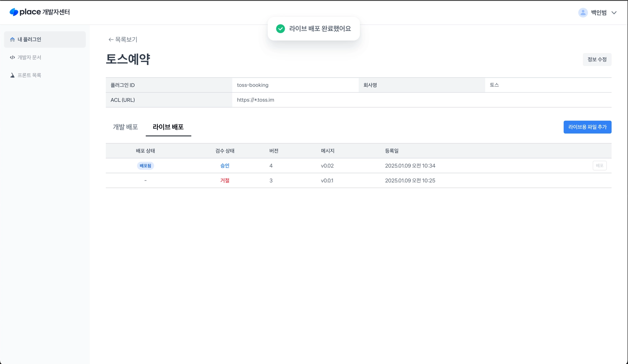Click the back arrow before 목록보기
The width and height of the screenshot is (628, 364).
pyautogui.click(x=111, y=40)
